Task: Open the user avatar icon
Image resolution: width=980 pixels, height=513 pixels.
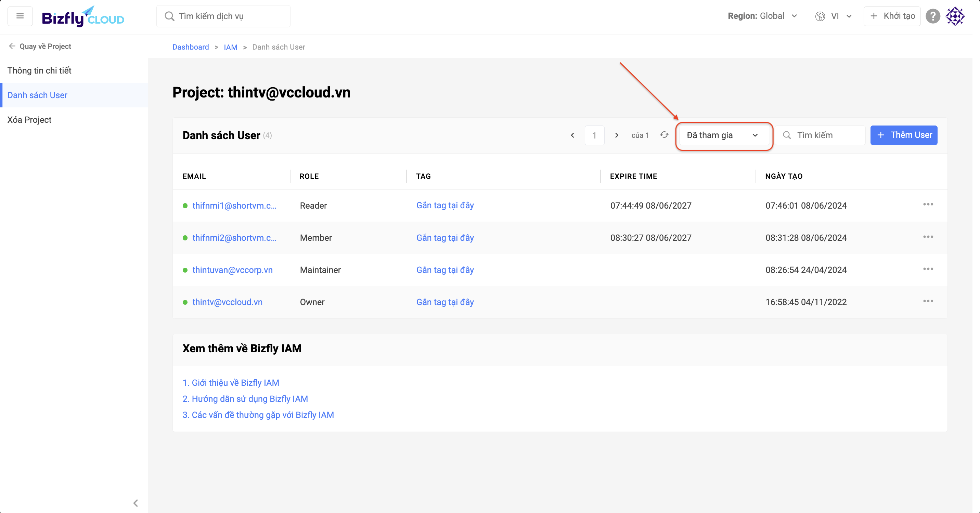Action: 955,16
